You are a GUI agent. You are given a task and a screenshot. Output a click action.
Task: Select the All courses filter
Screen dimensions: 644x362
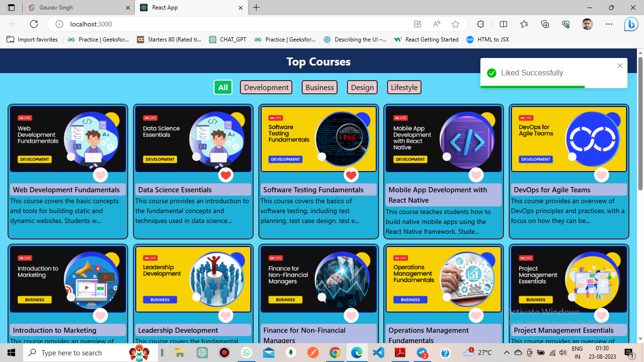pos(223,87)
